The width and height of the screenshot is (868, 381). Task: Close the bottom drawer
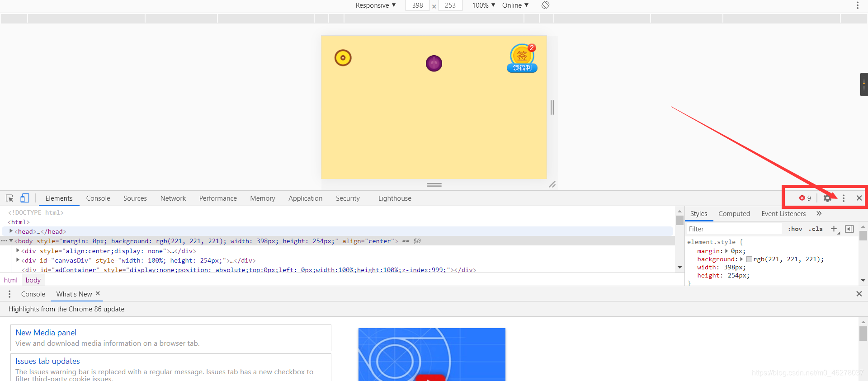coord(859,294)
